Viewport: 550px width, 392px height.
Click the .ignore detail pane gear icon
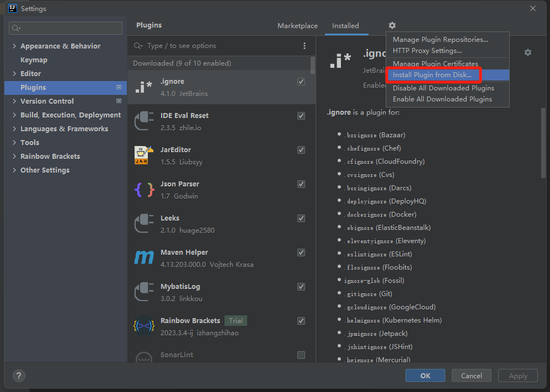click(x=527, y=52)
